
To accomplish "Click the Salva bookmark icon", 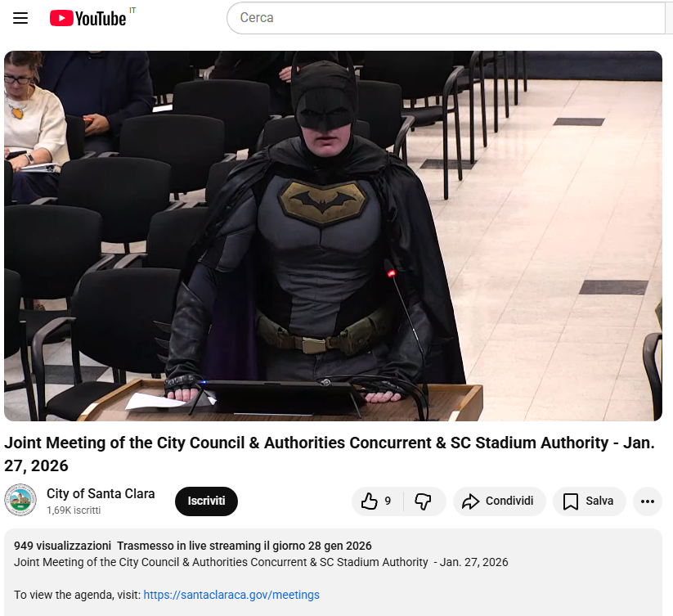I will click(571, 501).
